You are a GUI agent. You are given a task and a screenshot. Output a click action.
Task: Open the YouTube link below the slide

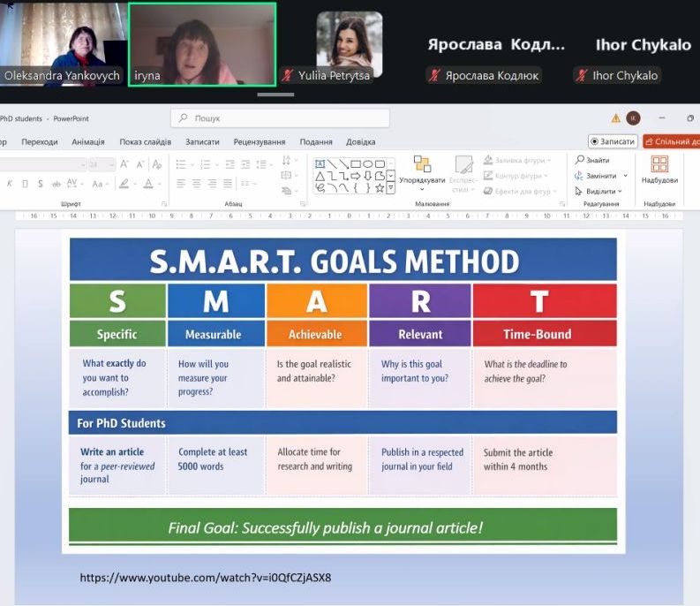click(x=206, y=578)
